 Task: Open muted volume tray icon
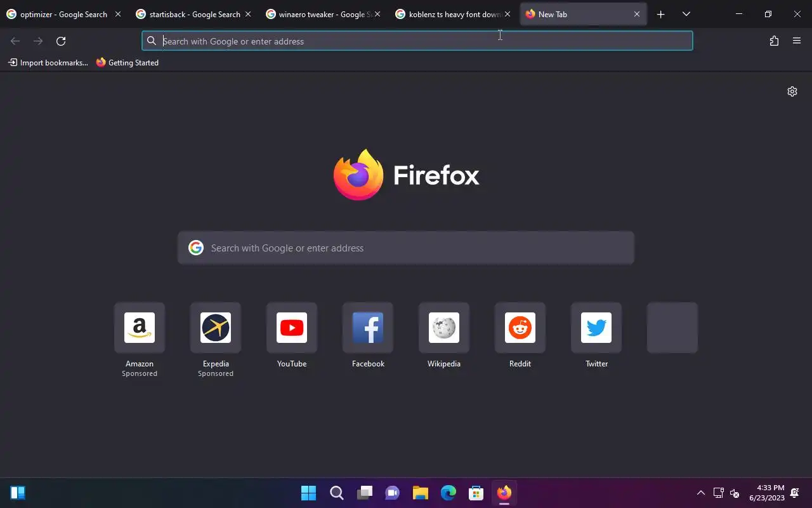735,493
